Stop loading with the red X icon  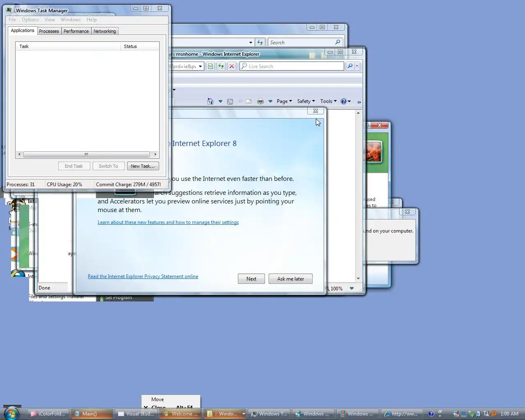coord(232,66)
